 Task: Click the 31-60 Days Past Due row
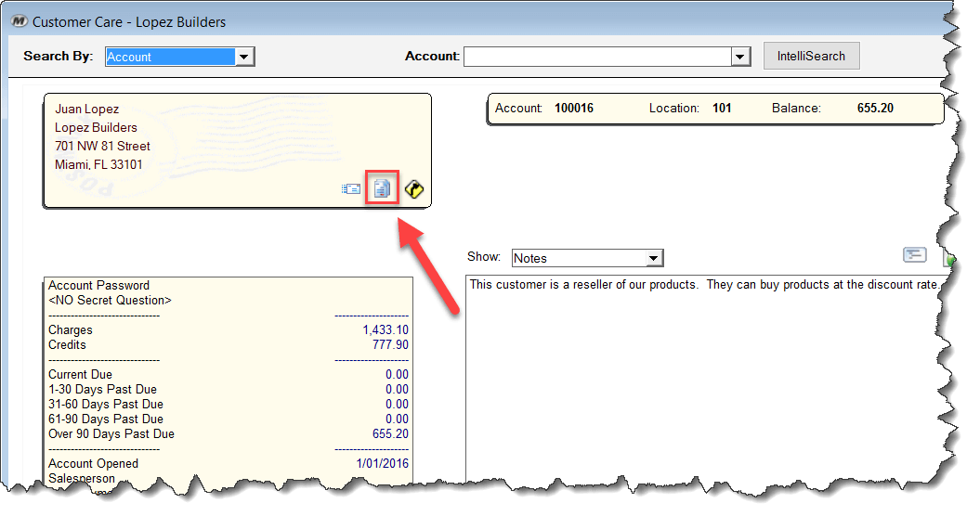229,405
